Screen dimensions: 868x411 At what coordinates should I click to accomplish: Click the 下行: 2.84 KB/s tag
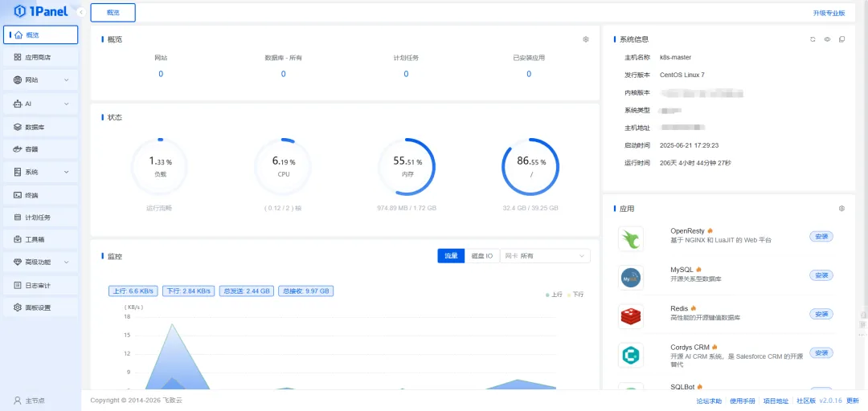189,291
